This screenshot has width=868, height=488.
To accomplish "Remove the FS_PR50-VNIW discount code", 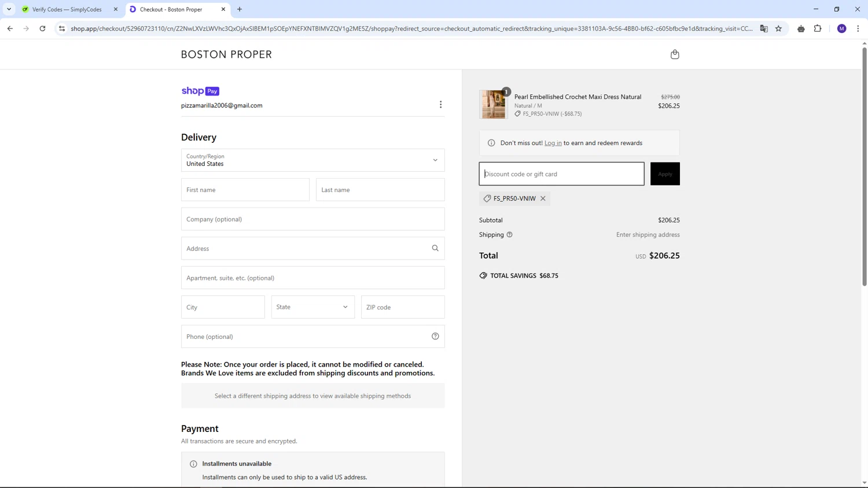I will point(543,198).
